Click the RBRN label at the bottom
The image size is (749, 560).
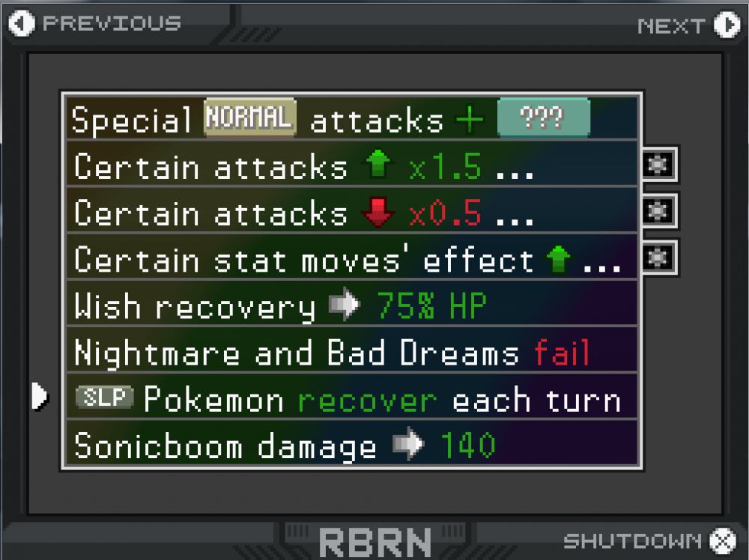[x=375, y=543]
